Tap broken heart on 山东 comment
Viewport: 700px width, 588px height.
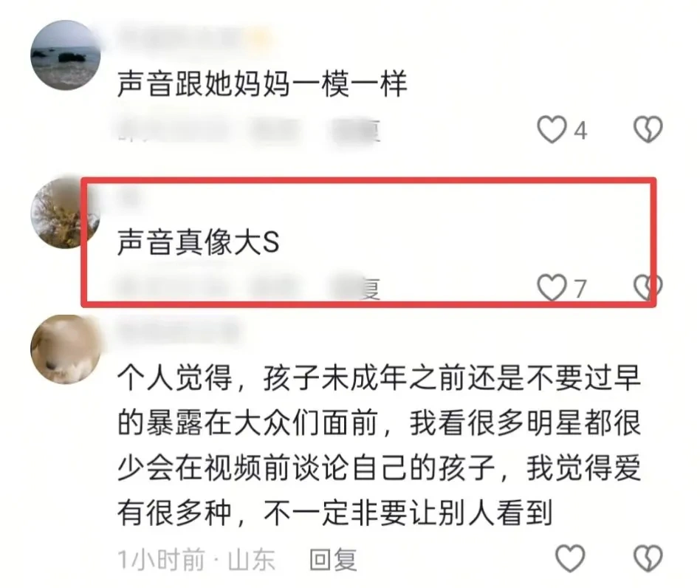648,558
